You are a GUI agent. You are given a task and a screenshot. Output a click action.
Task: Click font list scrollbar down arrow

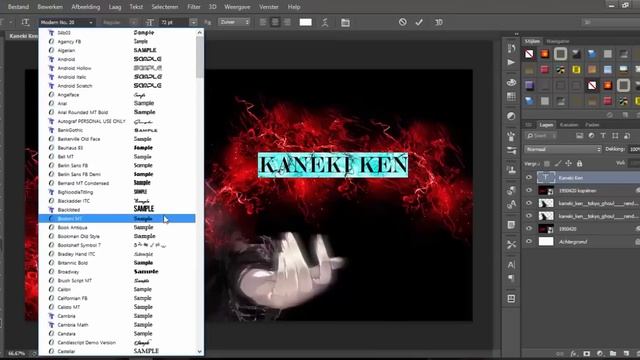pos(200,351)
